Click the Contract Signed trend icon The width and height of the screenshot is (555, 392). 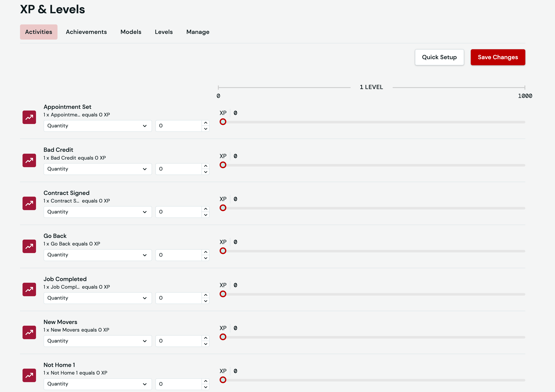[29, 204]
